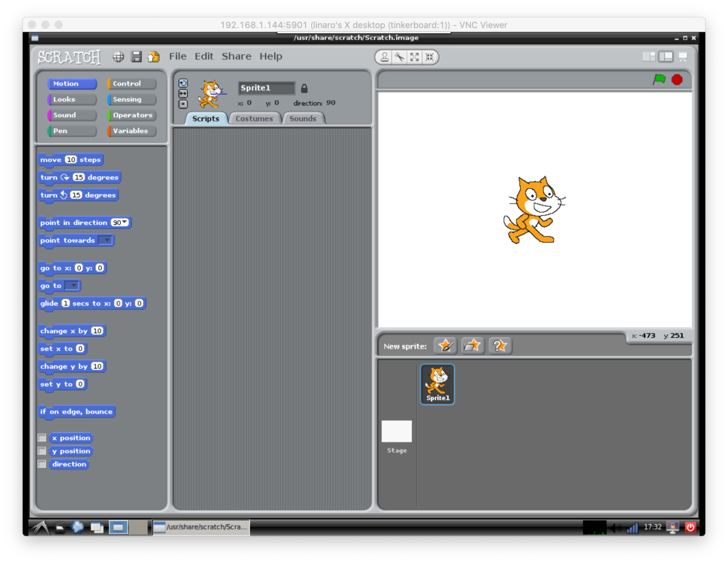Image resolution: width=728 pixels, height=564 pixels.
Task: Select the Sprite1 thumbnail in sprite list
Action: click(437, 384)
